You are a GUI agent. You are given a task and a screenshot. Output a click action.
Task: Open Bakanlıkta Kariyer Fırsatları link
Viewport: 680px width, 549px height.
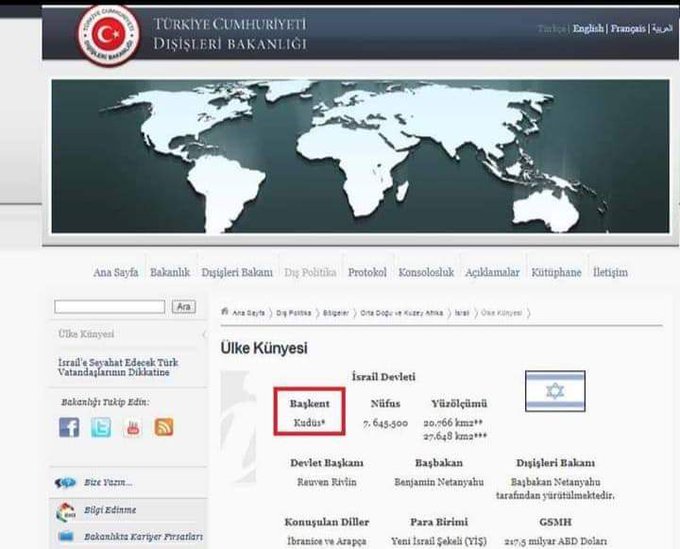tap(143, 537)
